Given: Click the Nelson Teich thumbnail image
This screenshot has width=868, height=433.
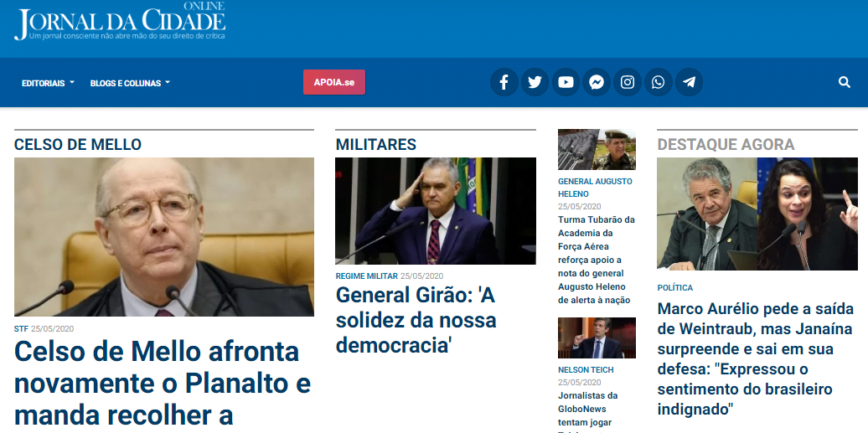Looking at the screenshot, I should click(597, 338).
